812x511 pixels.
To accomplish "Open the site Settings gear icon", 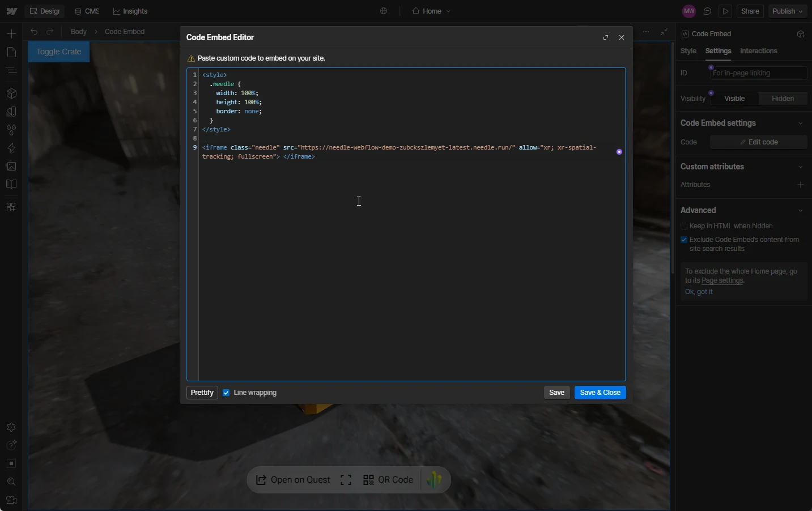I will pos(11,427).
